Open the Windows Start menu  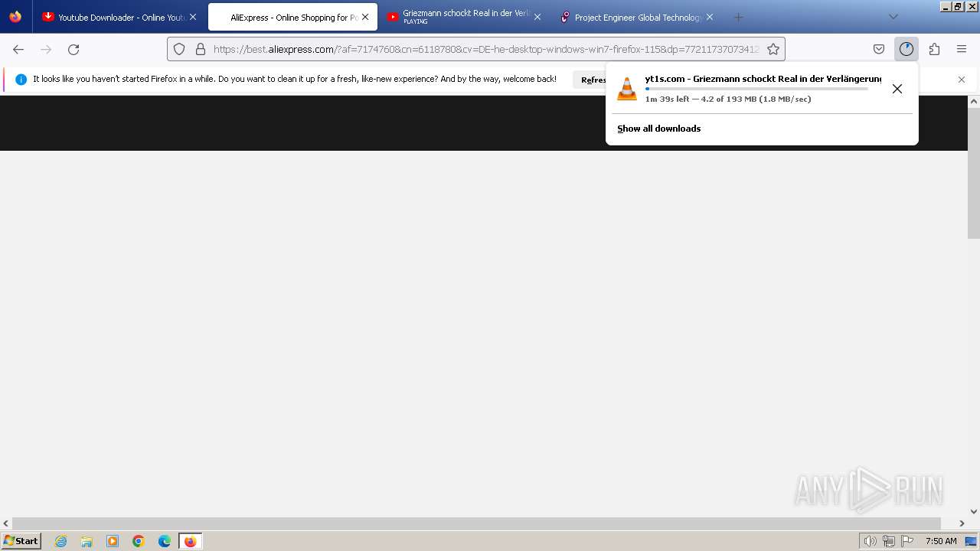21,541
